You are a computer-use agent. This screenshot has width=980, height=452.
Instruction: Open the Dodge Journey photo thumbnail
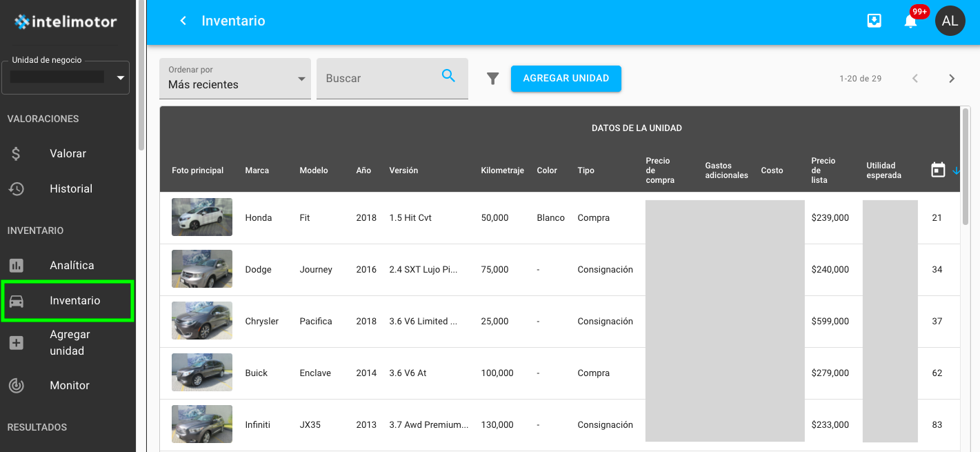(202, 269)
